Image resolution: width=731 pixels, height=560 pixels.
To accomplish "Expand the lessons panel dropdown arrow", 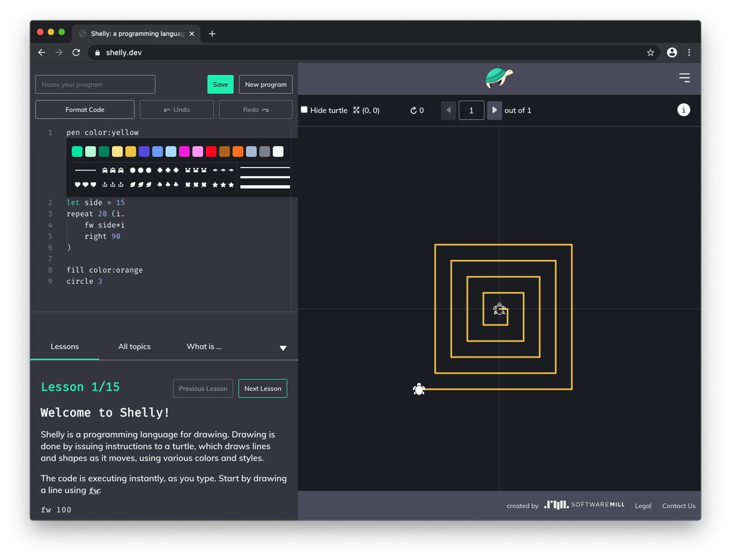I will click(283, 348).
